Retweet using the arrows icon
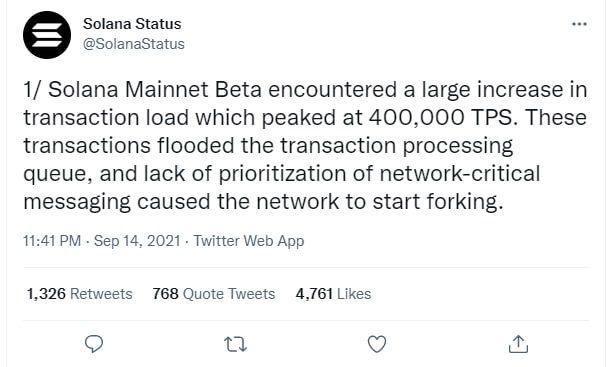Viewport: 610px width, 367px height. pyautogui.click(x=236, y=344)
